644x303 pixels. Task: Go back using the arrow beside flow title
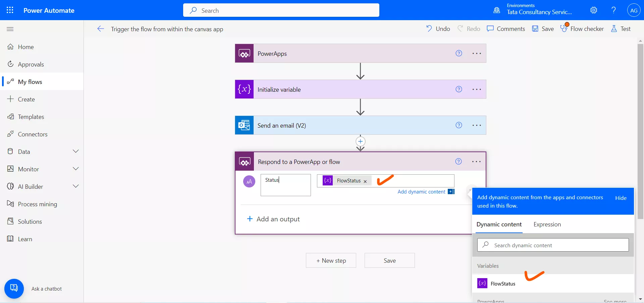101,29
